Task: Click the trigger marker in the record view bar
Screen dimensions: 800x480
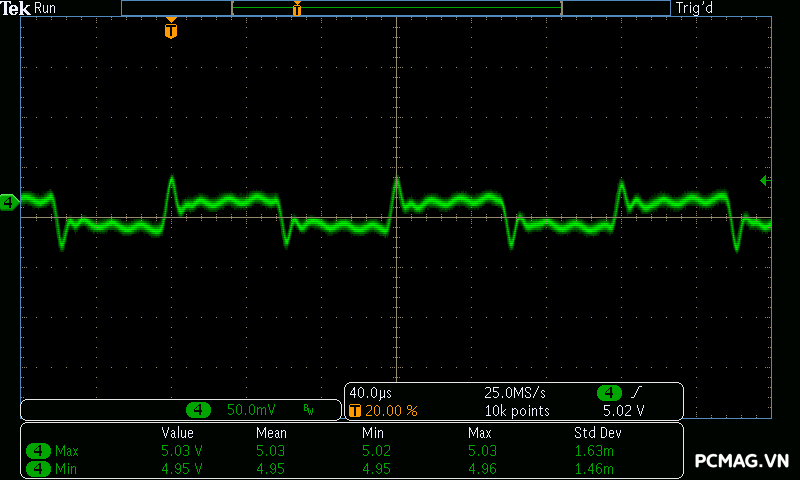Action: [x=297, y=9]
